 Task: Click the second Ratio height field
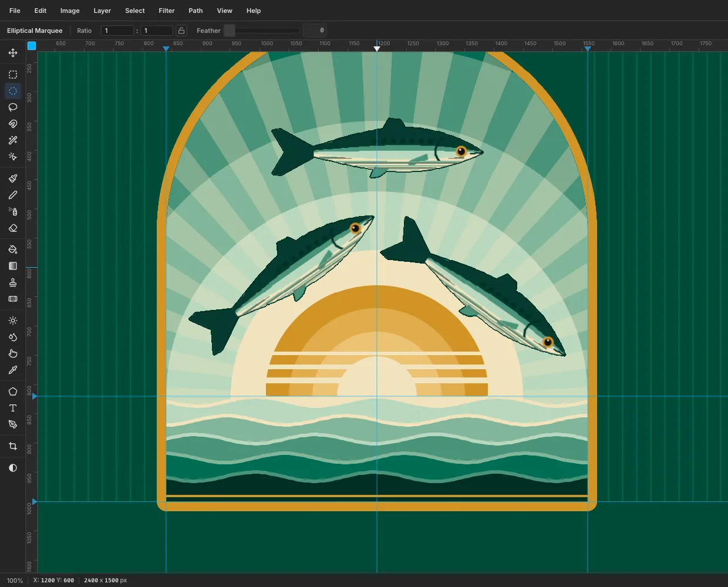point(157,31)
